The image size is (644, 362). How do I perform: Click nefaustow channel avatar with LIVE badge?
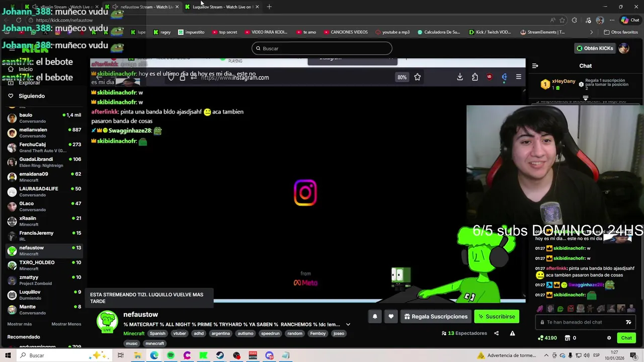pos(107,322)
